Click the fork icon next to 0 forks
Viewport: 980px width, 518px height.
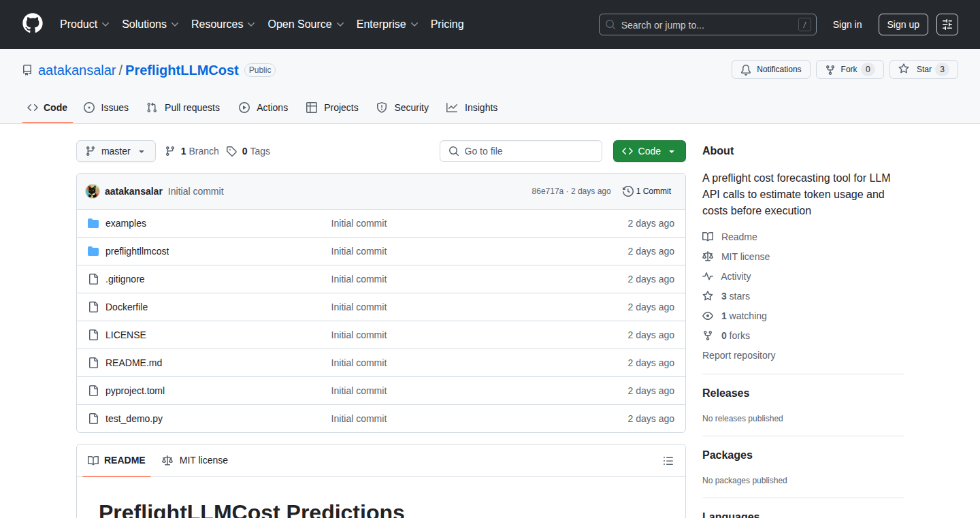708,336
